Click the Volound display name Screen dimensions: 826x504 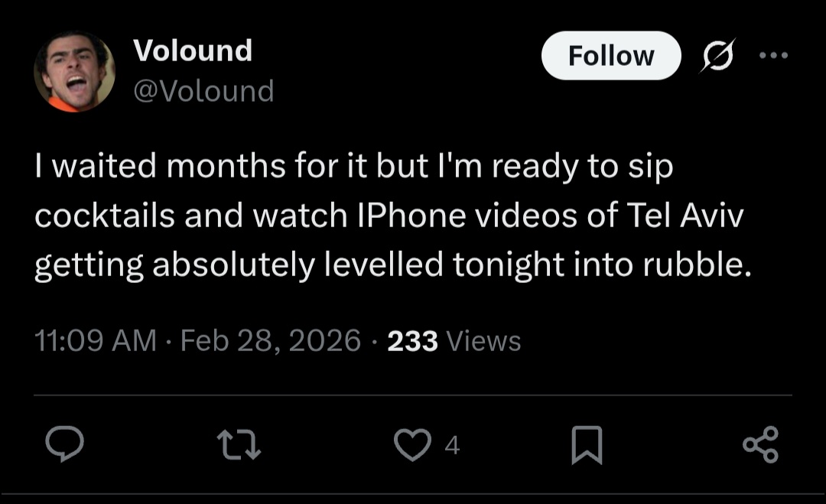193,50
